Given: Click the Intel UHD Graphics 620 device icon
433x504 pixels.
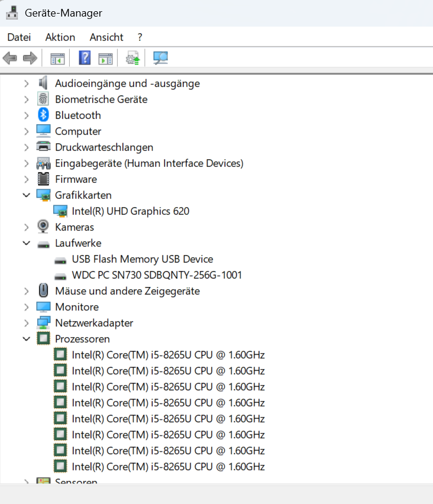Looking at the screenshot, I should [x=60, y=211].
